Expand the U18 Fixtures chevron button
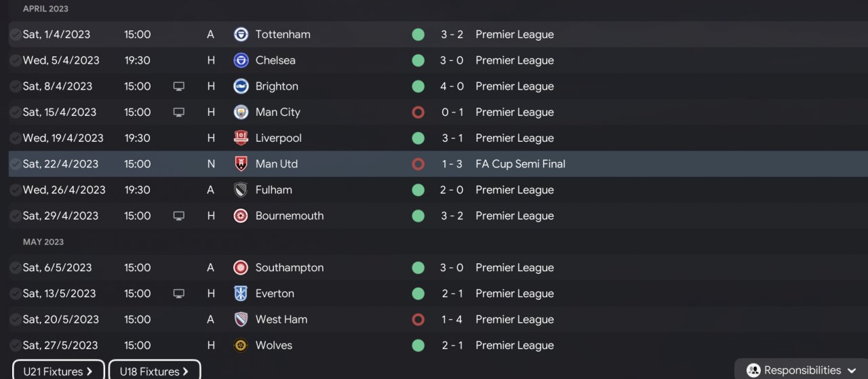 click(155, 371)
